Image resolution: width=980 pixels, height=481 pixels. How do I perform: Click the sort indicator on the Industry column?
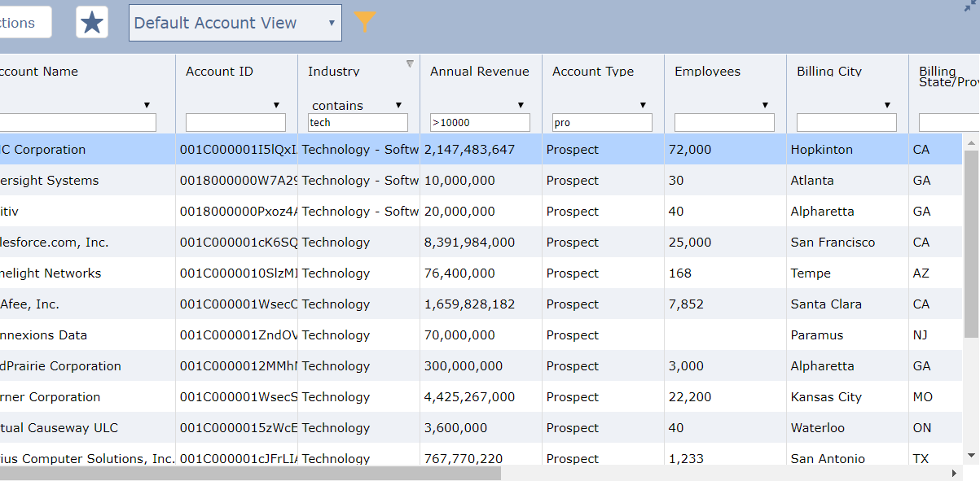click(409, 63)
